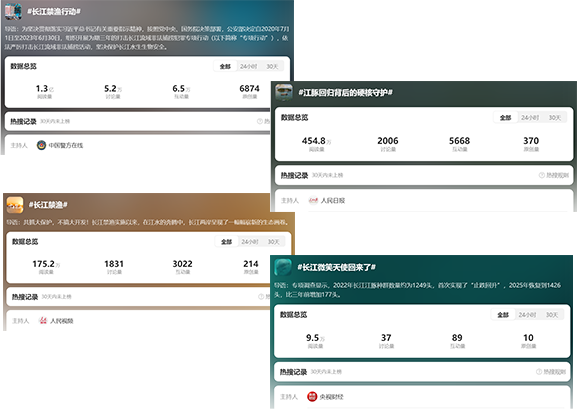Switch to 30天 in the 江豚回归 data overview
The image size is (577, 409).
555,117
